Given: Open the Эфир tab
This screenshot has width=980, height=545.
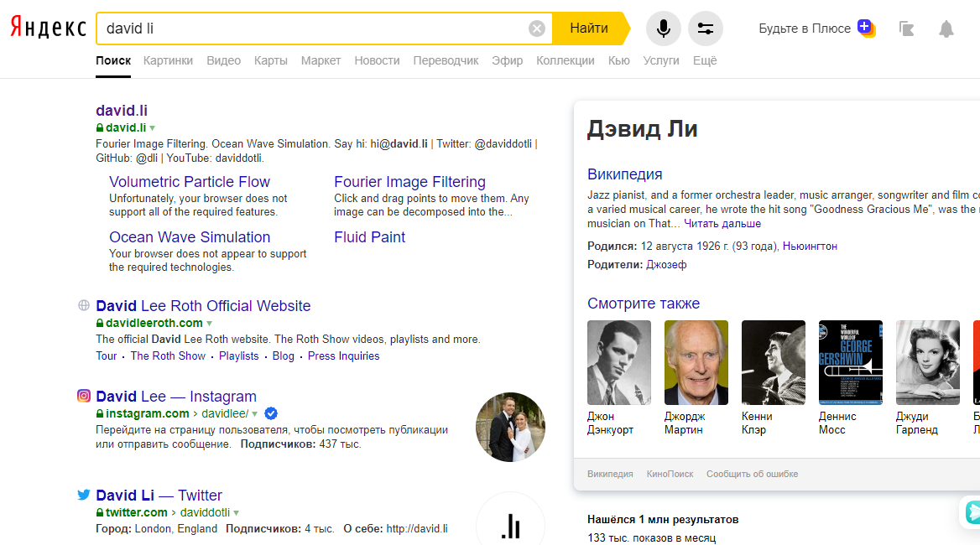Looking at the screenshot, I should pyautogui.click(x=507, y=60).
